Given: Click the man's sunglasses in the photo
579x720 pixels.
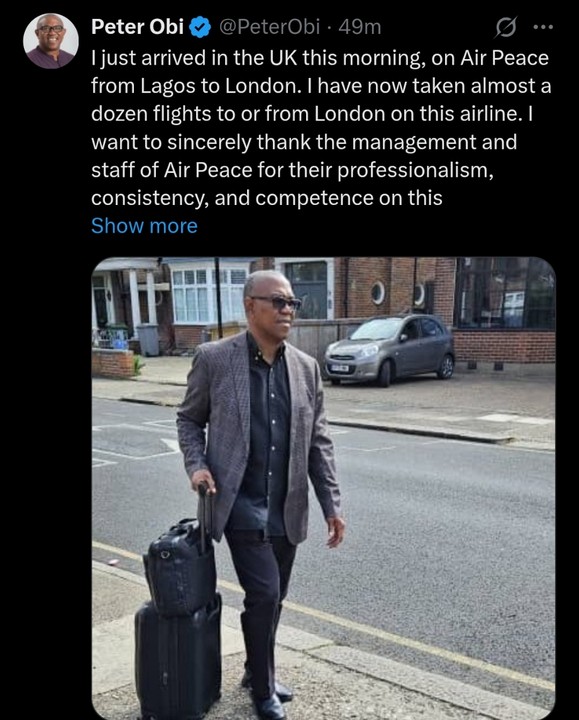Looking at the screenshot, I should point(276,302).
